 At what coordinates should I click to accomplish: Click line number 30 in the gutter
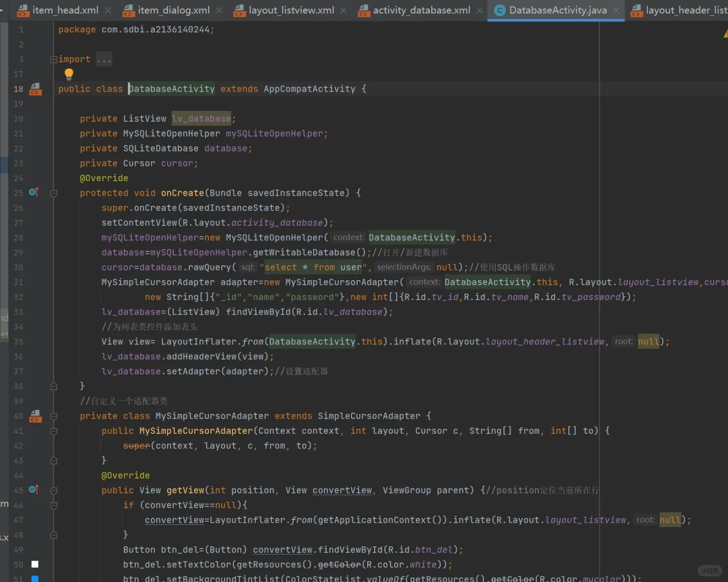(x=18, y=267)
